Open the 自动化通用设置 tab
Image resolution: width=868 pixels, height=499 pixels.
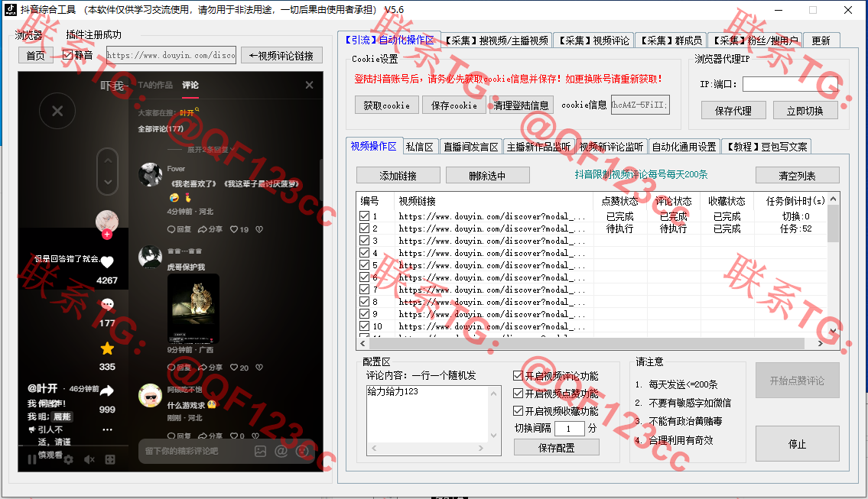pos(684,147)
